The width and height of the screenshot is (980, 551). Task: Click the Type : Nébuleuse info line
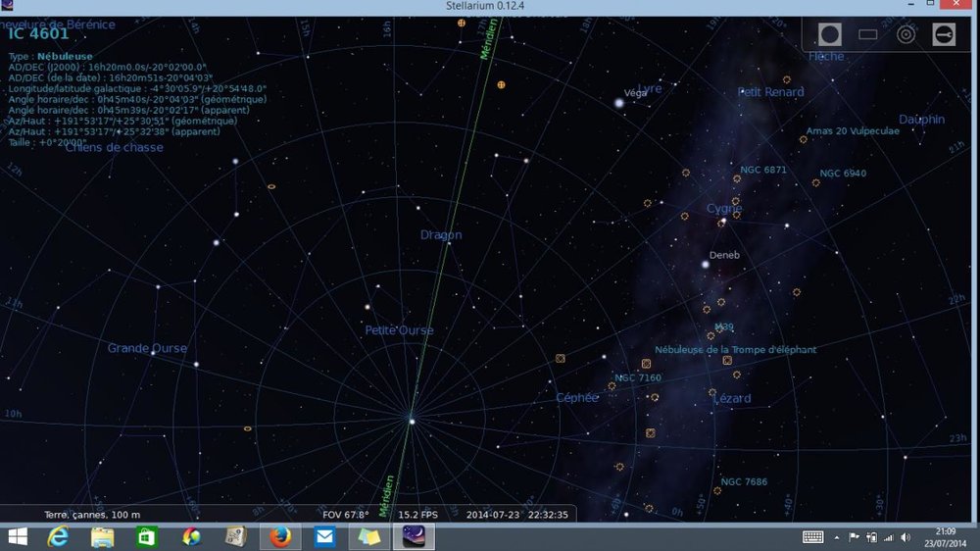point(50,56)
